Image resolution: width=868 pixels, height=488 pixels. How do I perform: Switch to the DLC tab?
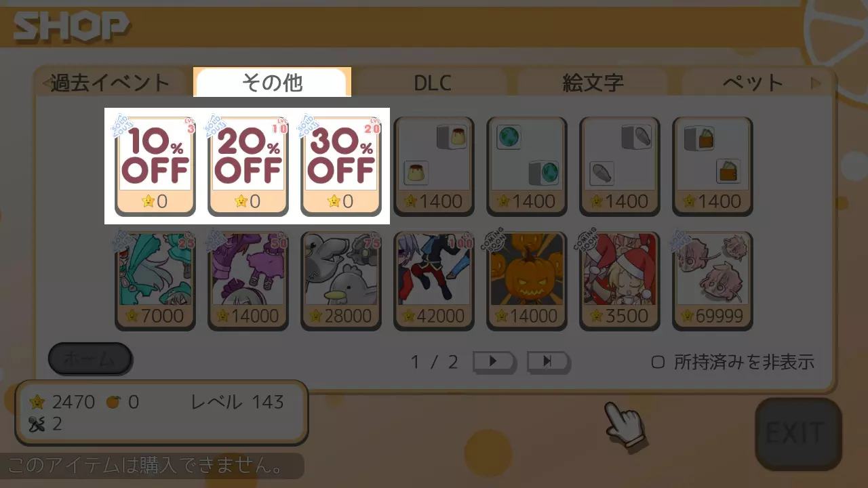coord(433,83)
